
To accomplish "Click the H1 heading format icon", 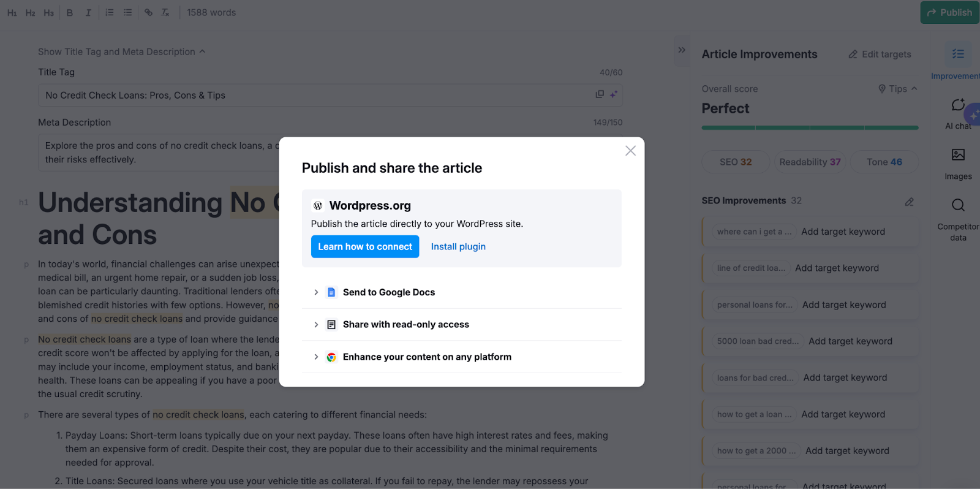I will [x=12, y=13].
